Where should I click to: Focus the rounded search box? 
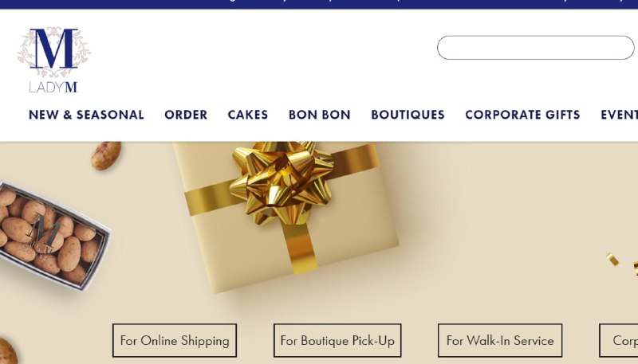coord(535,48)
